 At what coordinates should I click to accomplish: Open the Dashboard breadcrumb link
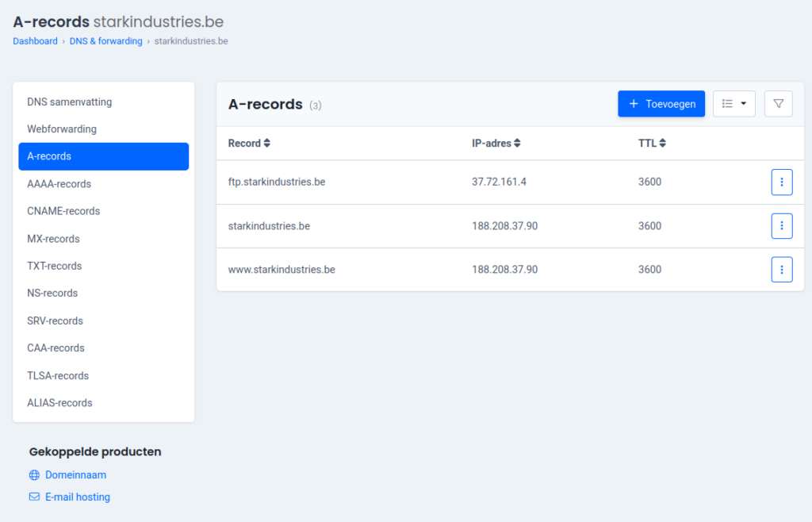[x=35, y=40]
